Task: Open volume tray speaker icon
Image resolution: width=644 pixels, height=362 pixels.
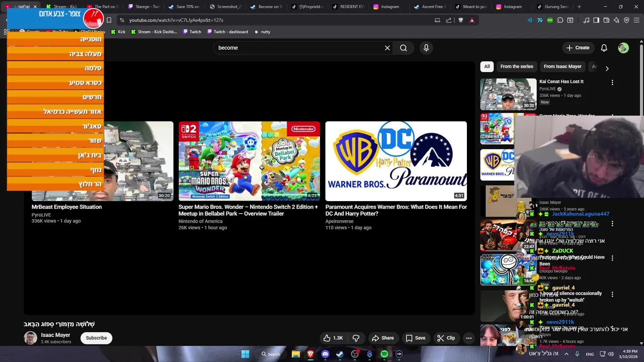Action: 611,354
